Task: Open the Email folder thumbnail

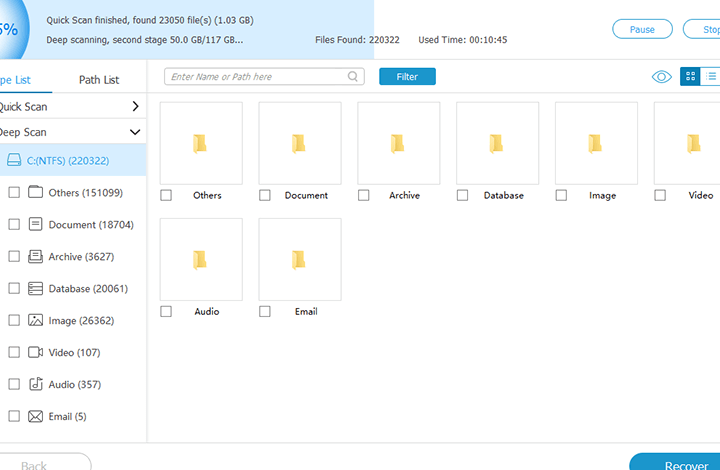Action: coord(300,259)
